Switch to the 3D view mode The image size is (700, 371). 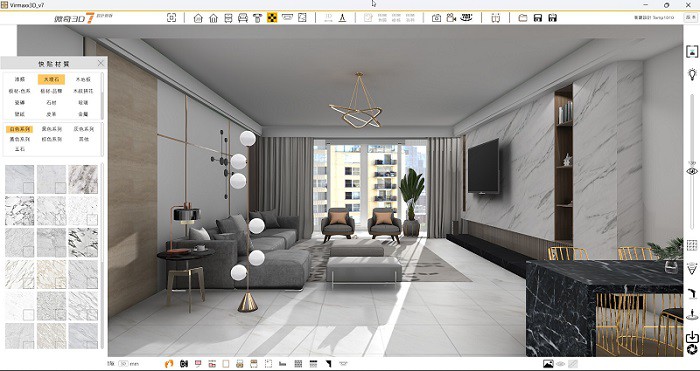point(328,18)
